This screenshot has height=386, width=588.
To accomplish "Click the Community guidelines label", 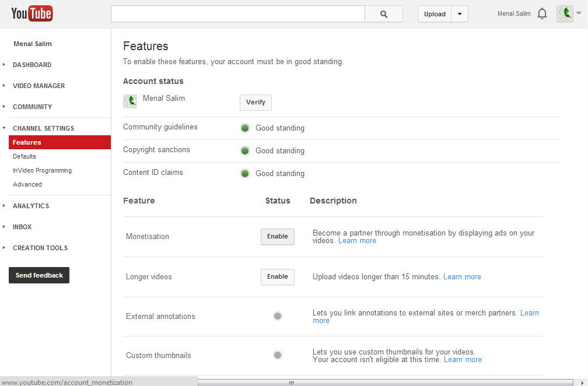I will tap(160, 127).
